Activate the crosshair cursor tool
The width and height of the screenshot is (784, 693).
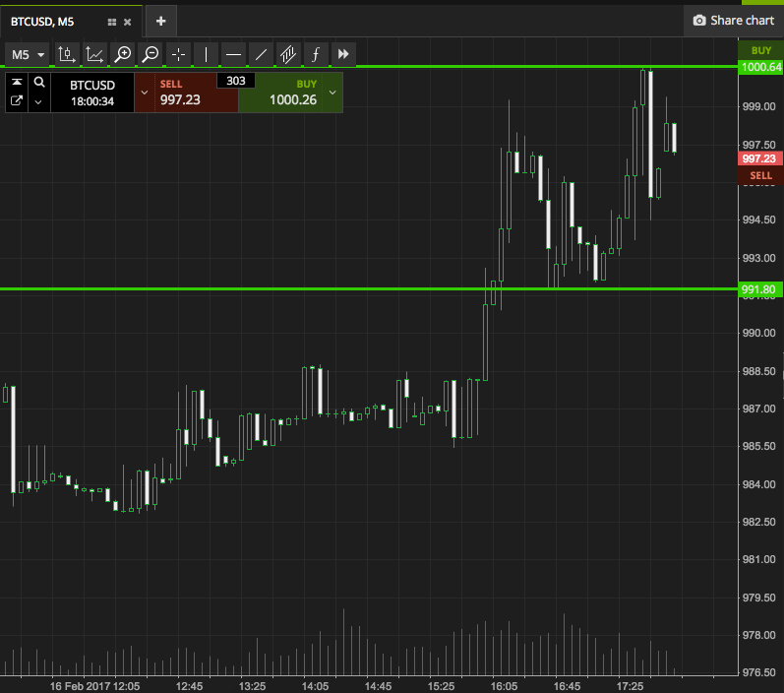point(178,54)
